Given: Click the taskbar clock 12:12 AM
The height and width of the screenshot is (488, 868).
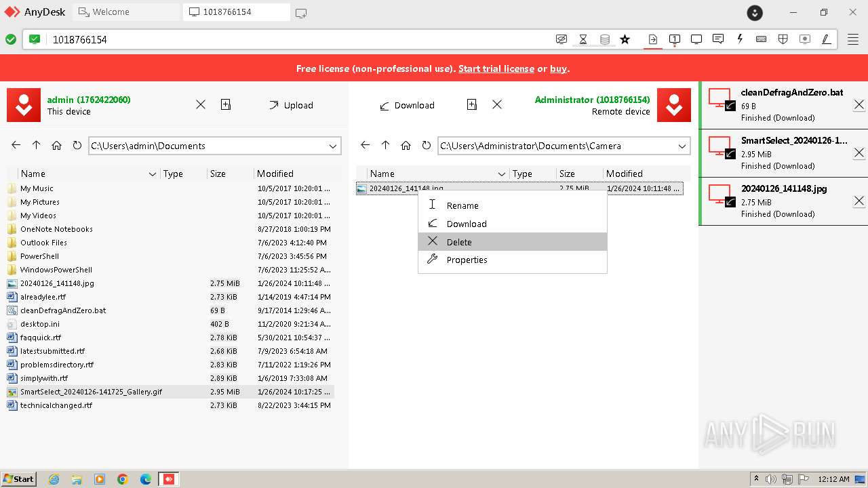Looking at the screenshot, I should point(833,479).
